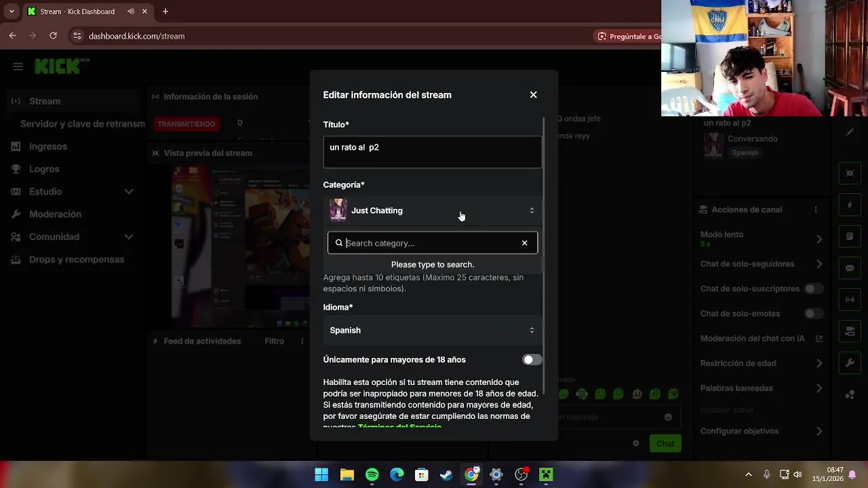Open the taskbar volume control
868x488 pixels.
pos(797,475)
